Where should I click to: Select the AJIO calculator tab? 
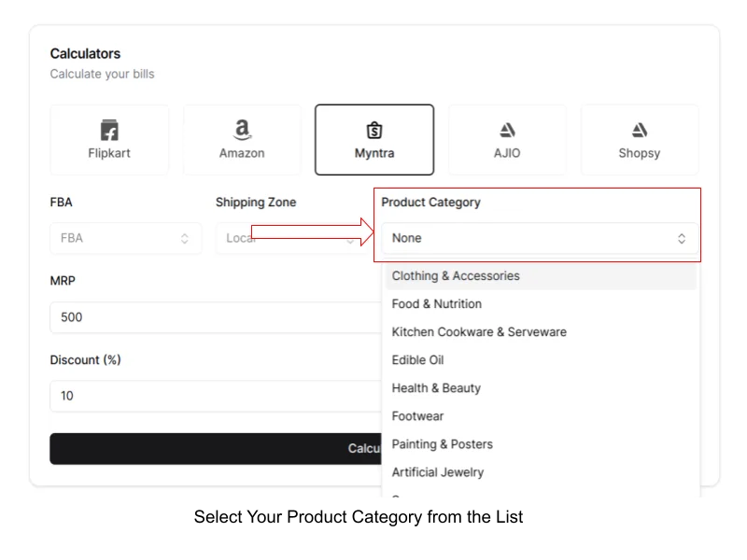point(507,140)
